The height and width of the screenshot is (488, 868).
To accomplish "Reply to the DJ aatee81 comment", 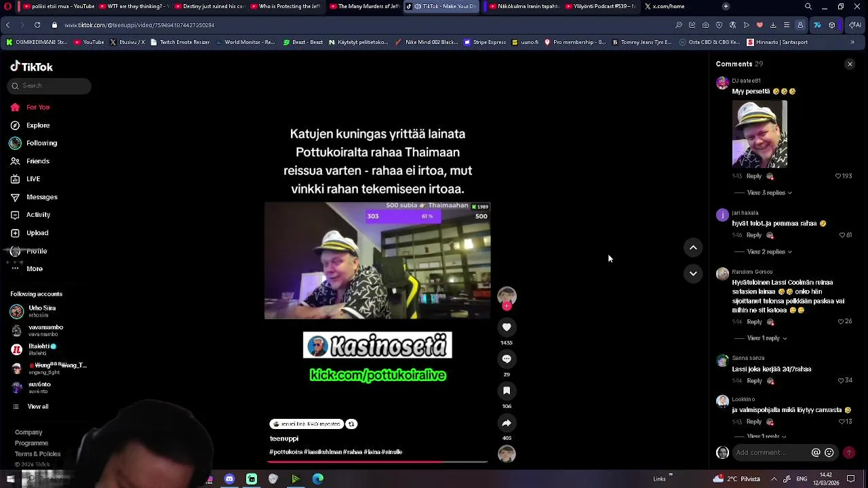I will [x=754, y=176].
